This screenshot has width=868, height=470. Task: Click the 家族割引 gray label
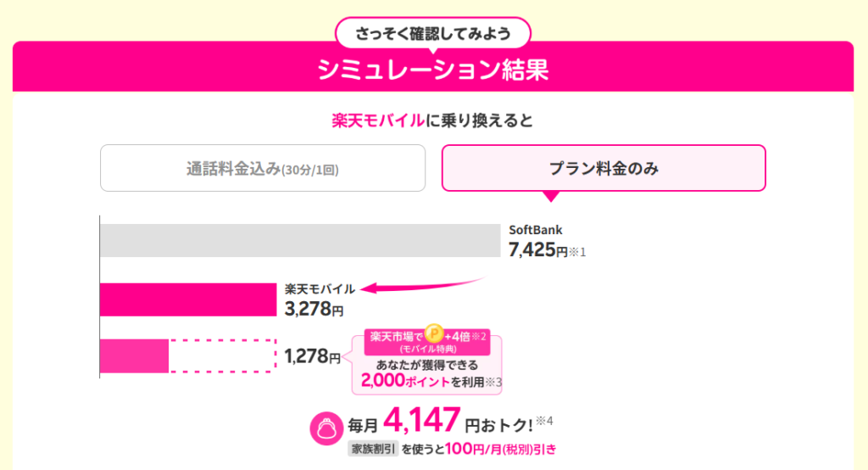tap(373, 449)
